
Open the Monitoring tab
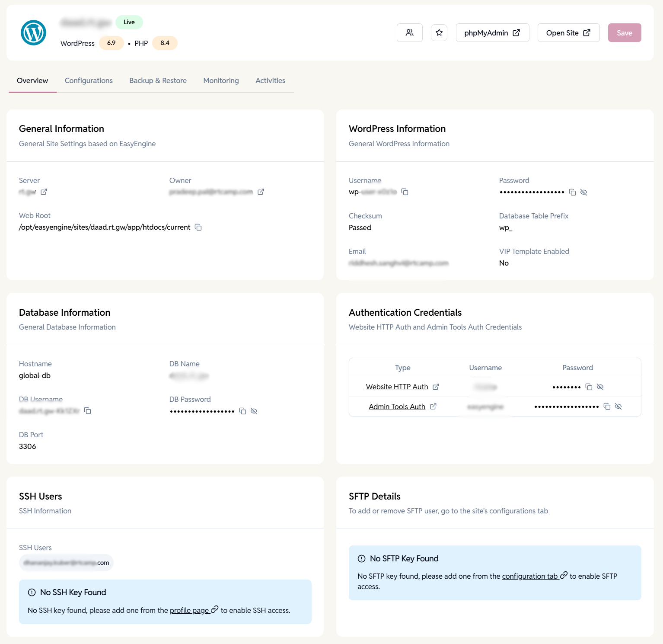pyautogui.click(x=221, y=80)
